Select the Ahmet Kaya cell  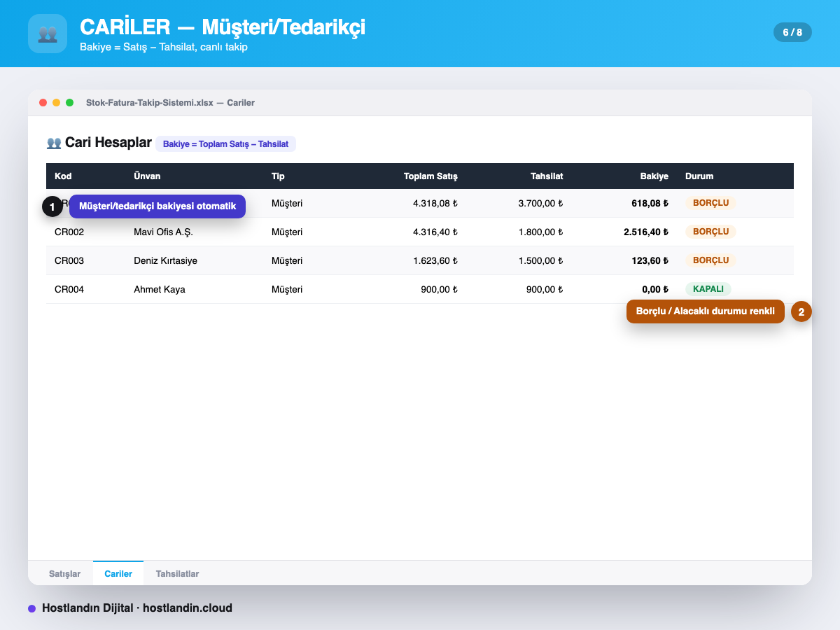[x=160, y=289]
